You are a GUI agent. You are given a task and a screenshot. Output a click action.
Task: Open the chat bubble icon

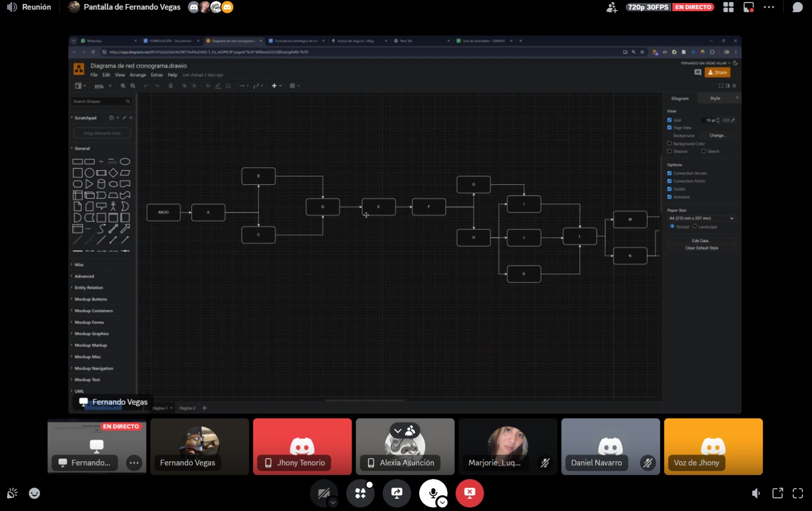[798, 8]
